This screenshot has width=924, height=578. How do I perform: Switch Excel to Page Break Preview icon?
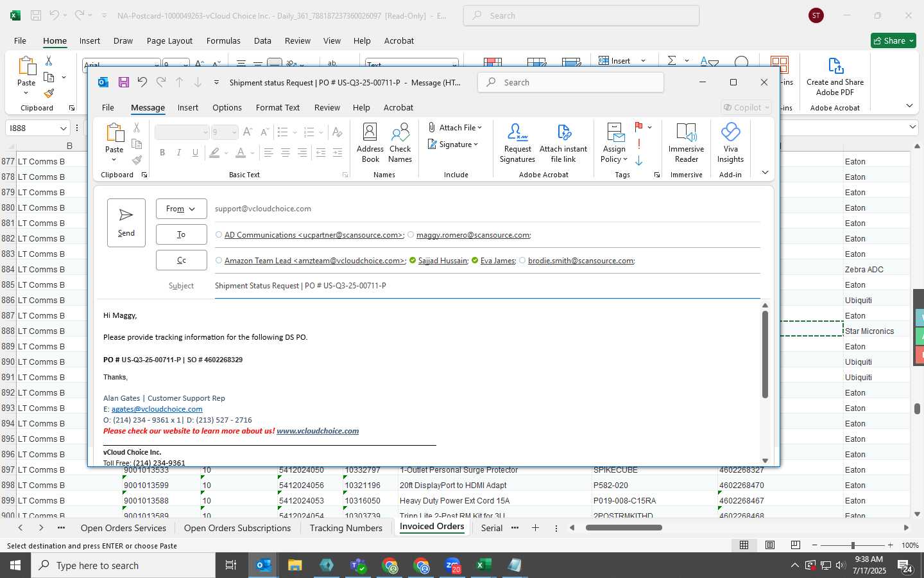tap(796, 545)
